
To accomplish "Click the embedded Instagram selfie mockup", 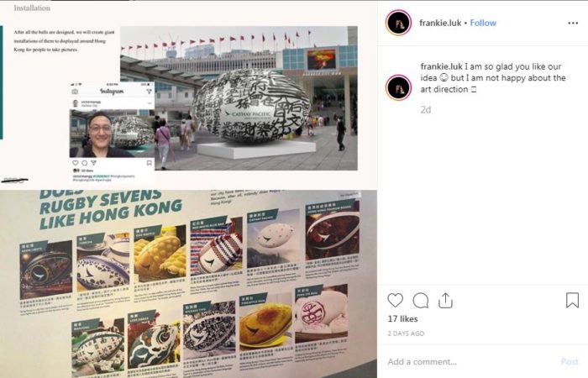I will [112, 130].
